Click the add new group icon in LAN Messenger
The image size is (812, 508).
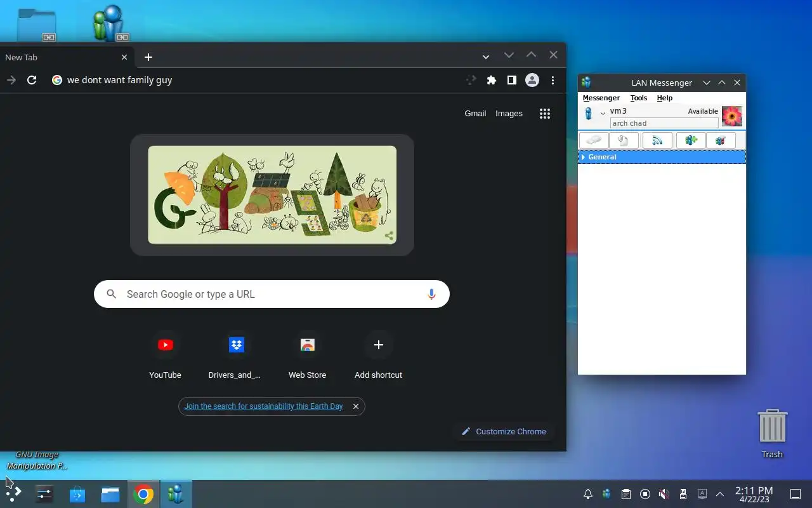(x=691, y=140)
